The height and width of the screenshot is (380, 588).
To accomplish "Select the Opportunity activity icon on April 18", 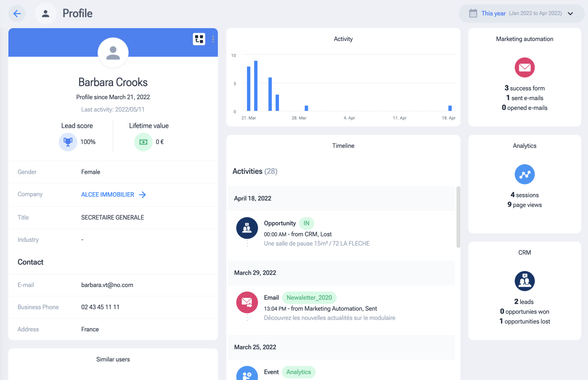I will coord(247,228).
